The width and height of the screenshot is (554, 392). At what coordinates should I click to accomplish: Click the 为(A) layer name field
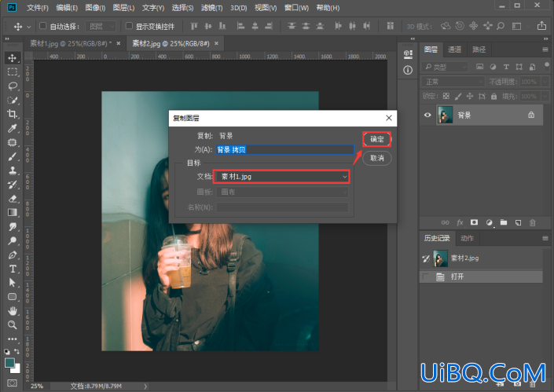pyautogui.click(x=284, y=150)
